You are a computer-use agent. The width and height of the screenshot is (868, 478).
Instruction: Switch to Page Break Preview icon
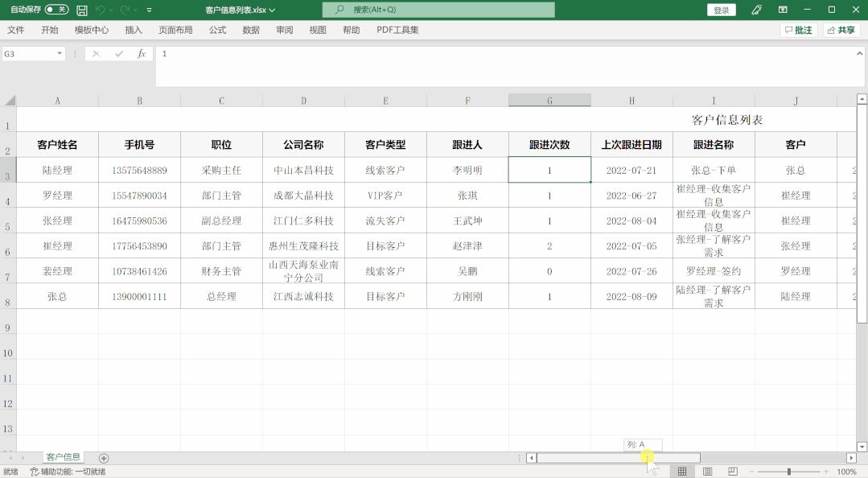[732, 472]
